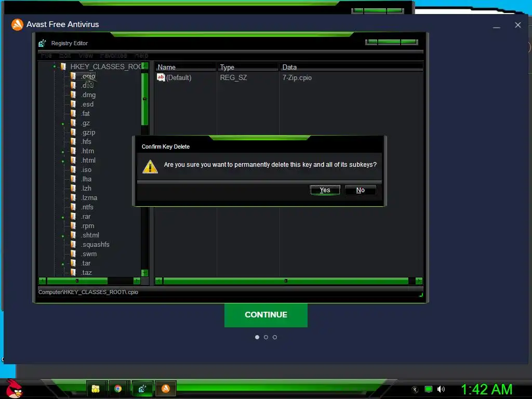The height and width of the screenshot is (399, 532).
Task: Click the green network monitor tray icon
Action: pyautogui.click(x=429, y=389)
